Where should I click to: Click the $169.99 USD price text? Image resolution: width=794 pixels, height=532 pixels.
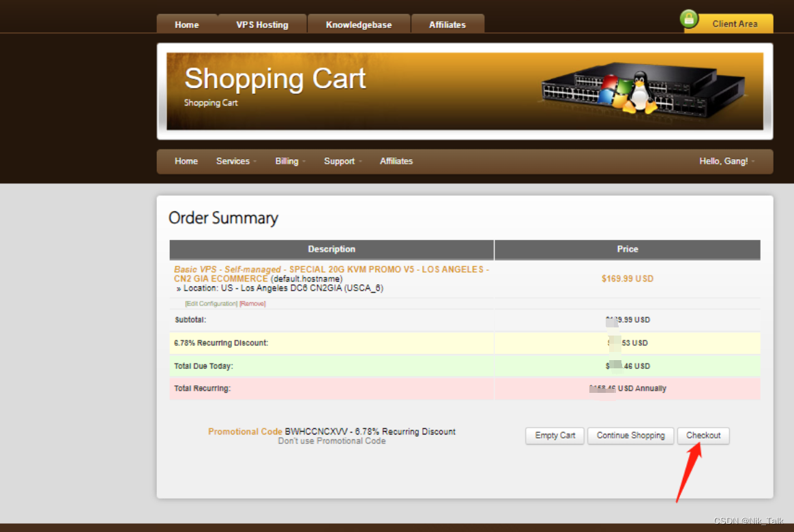[x=627, y=278]
